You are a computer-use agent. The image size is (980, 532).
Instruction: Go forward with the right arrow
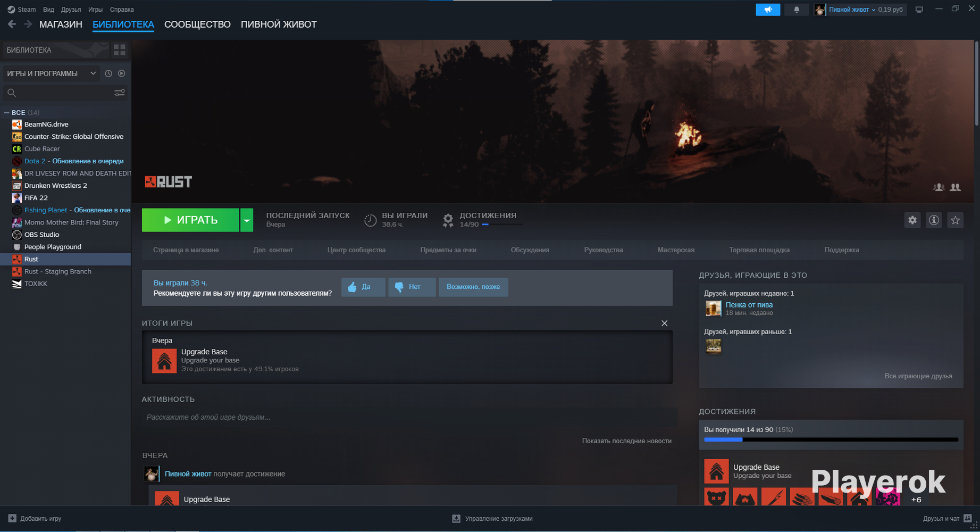[28, 24]
